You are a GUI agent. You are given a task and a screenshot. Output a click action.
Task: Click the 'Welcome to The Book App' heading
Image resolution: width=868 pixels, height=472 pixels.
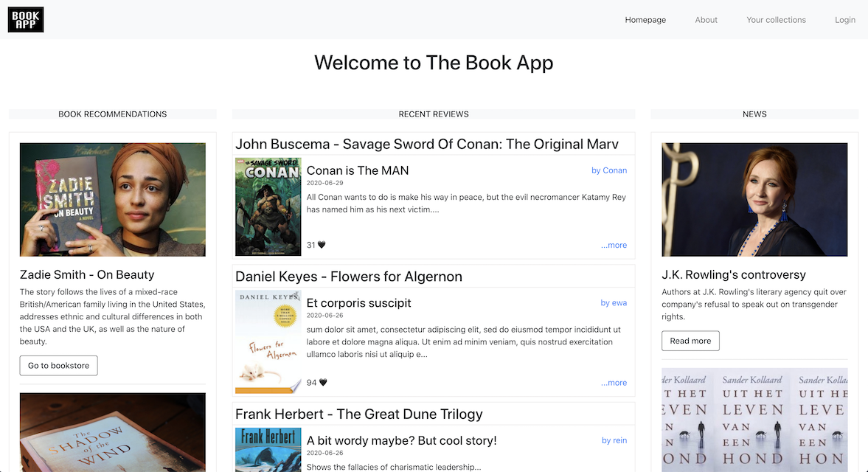[434, 63]
